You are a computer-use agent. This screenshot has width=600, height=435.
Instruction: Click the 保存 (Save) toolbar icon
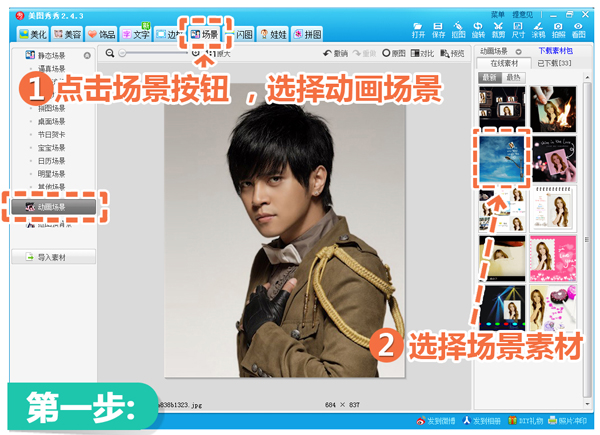pyautogui.click(x=438, y=29)
